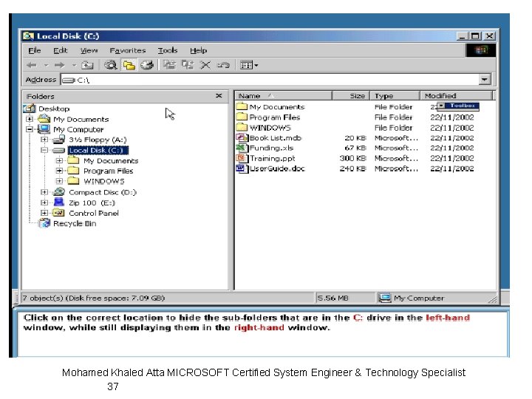
Task: Toggle the Folders pane toolbar icon
Action: pos(129,65)
